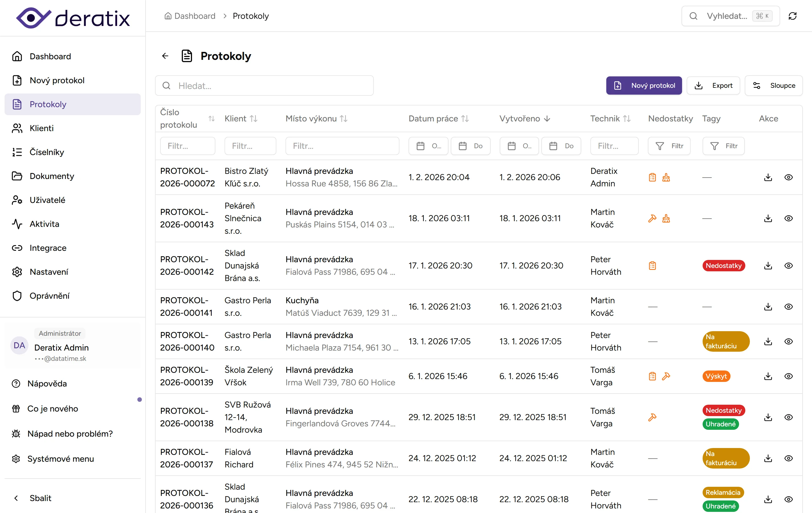View protocol PROTOKOL-2026-000140 via eye icon
Screen dimensions: 812x513
pos(788,341)
